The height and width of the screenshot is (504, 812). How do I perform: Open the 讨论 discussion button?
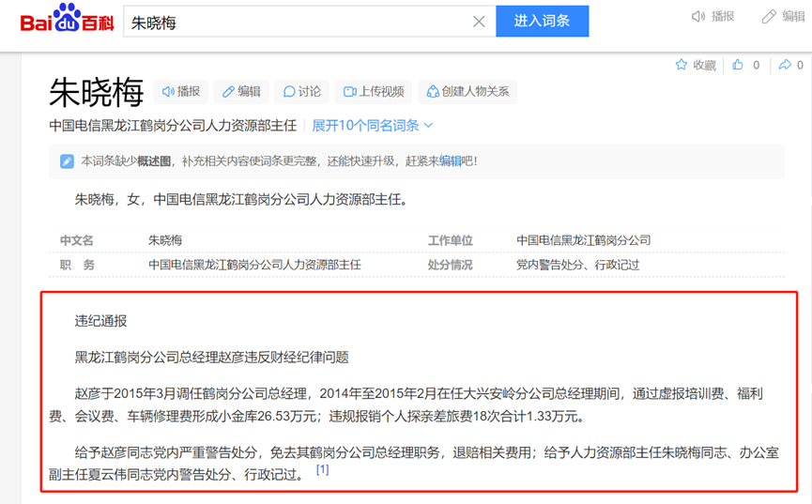tap(302, 92)
